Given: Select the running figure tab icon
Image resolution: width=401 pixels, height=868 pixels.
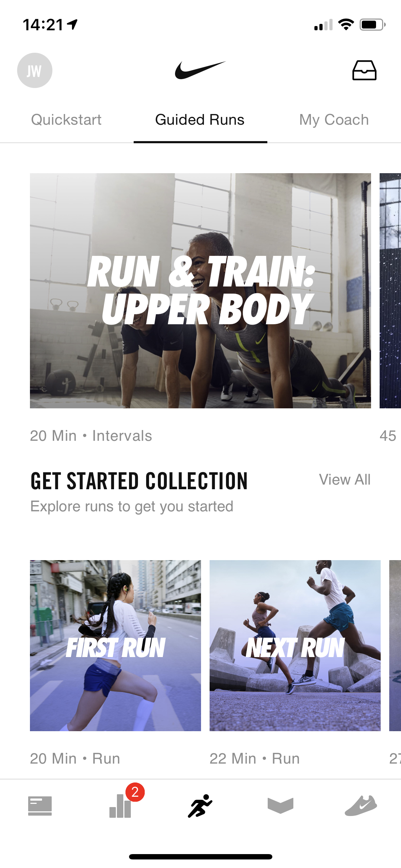Looking at the screenshot, I should (x=200, y=806).
